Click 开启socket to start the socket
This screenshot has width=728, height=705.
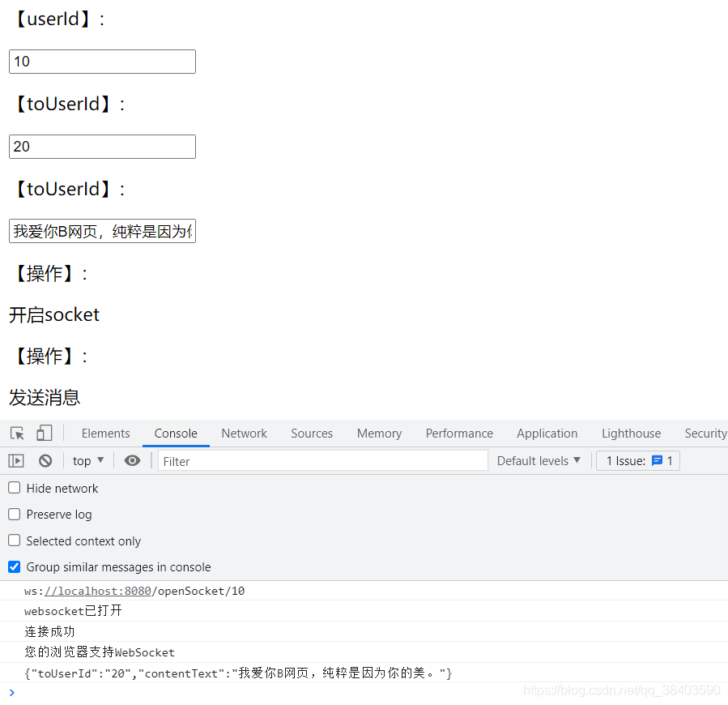coord(53,314)
